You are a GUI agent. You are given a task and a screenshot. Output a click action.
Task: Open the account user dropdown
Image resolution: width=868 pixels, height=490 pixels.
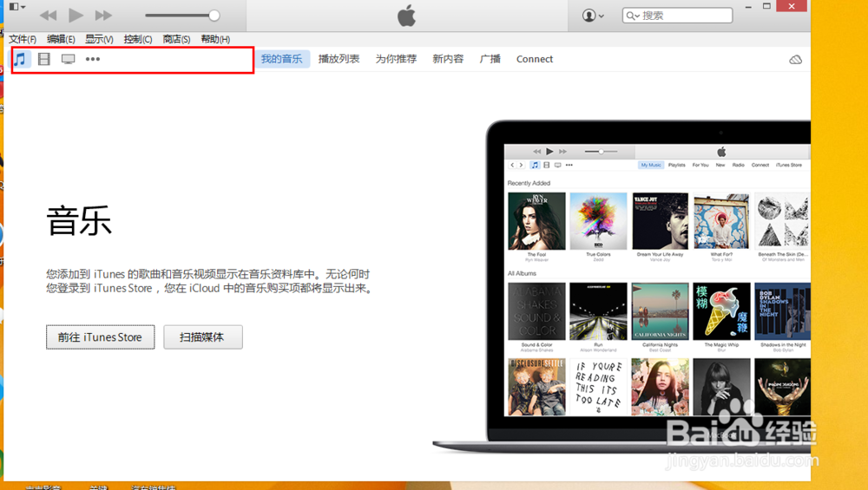(593, 16)
